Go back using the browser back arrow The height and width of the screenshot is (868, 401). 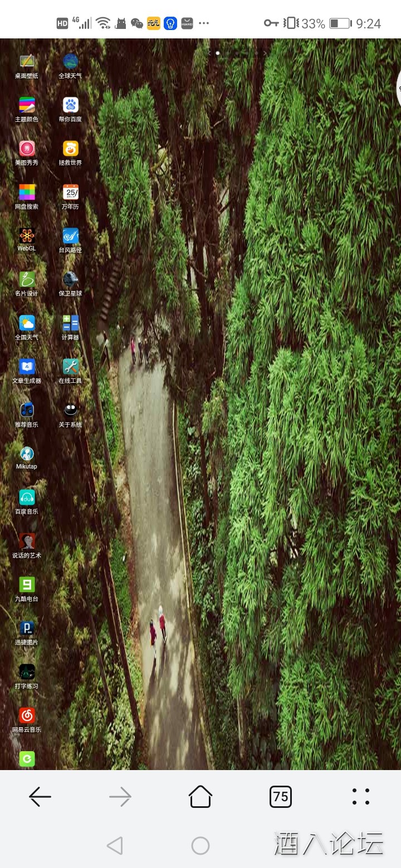pyautogui.click(x=40, y=797)
